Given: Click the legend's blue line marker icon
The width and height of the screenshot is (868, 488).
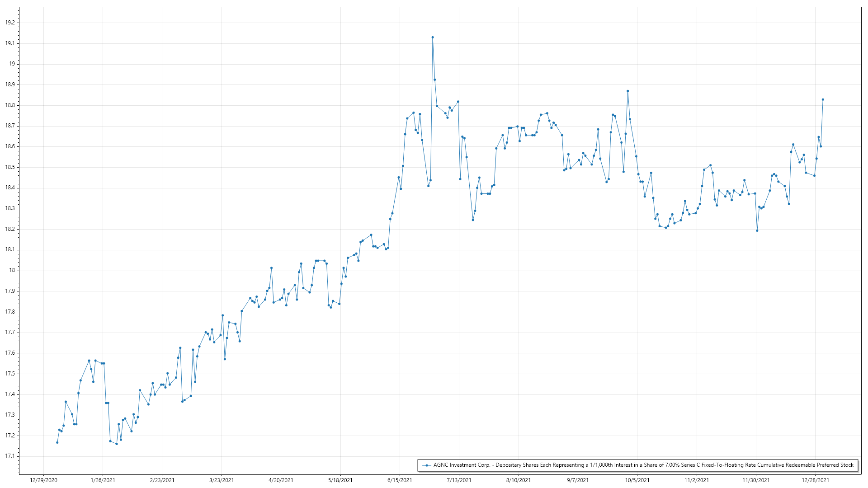Looking at the screenshot, I should 426,465.
